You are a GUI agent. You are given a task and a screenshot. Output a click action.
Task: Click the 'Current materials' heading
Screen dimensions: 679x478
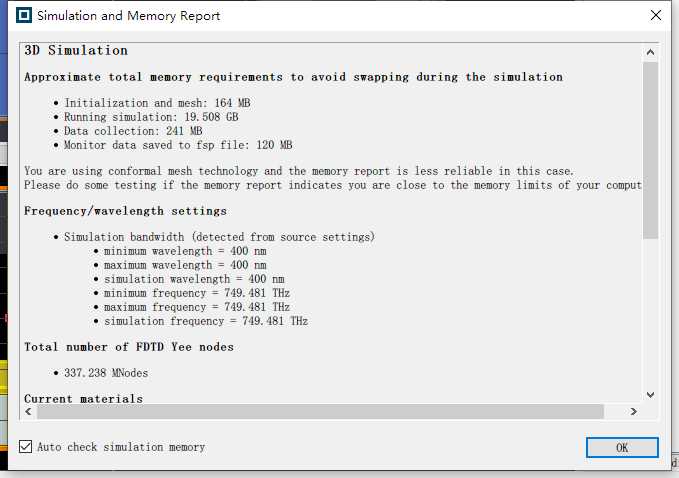pos(83,398)
